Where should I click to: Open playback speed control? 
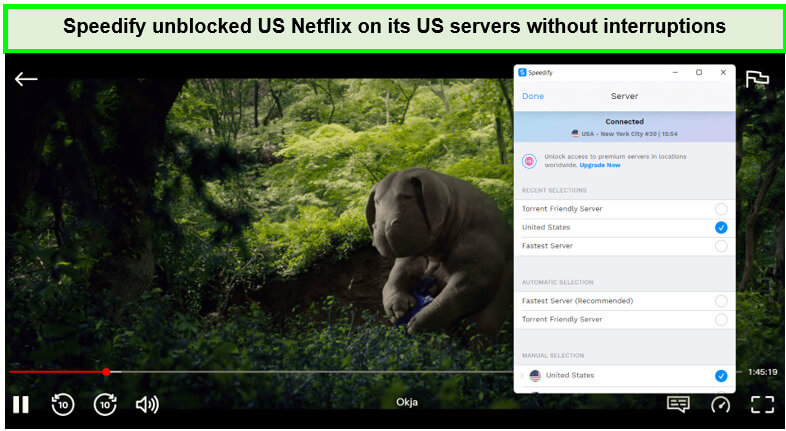click(720, 404)
